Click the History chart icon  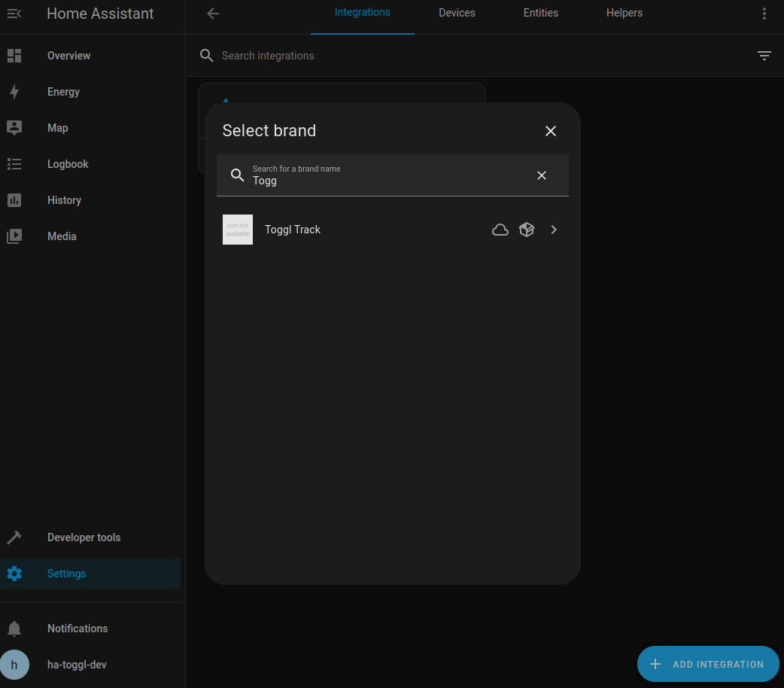(x=14, y=200)
